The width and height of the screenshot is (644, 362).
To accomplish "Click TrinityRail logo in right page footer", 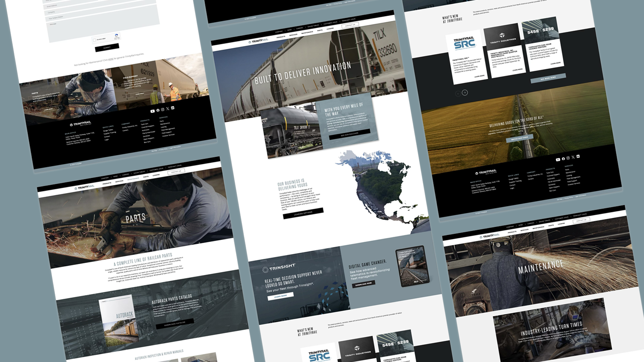I will (485, 173).
